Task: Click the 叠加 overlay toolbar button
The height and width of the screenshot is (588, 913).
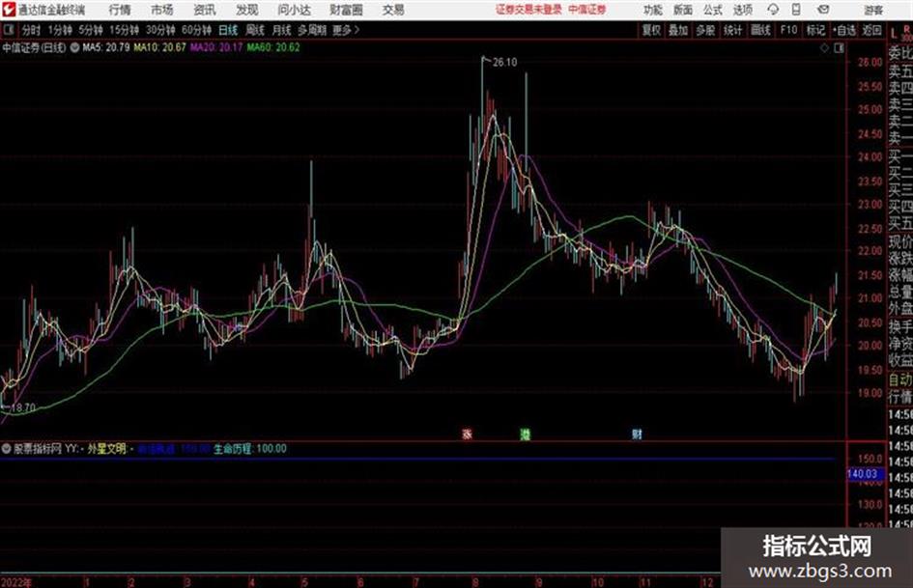Action: tap(678, 30)
